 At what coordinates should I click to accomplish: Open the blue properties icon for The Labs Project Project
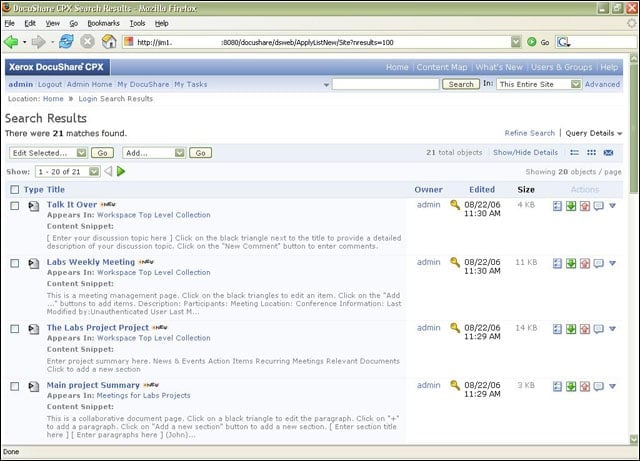557,329
